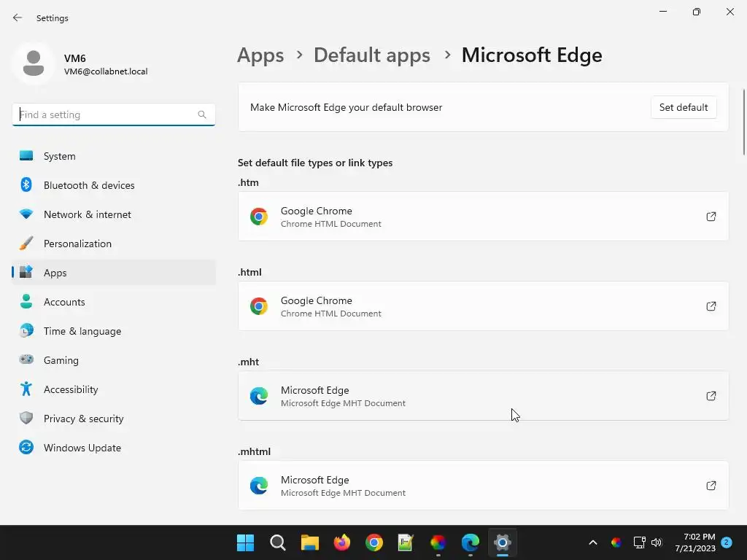Change the .html default app row
Image resolution: width=747 pixels, height=560 pixels.
pyautogui.click(x=483, y=306)
